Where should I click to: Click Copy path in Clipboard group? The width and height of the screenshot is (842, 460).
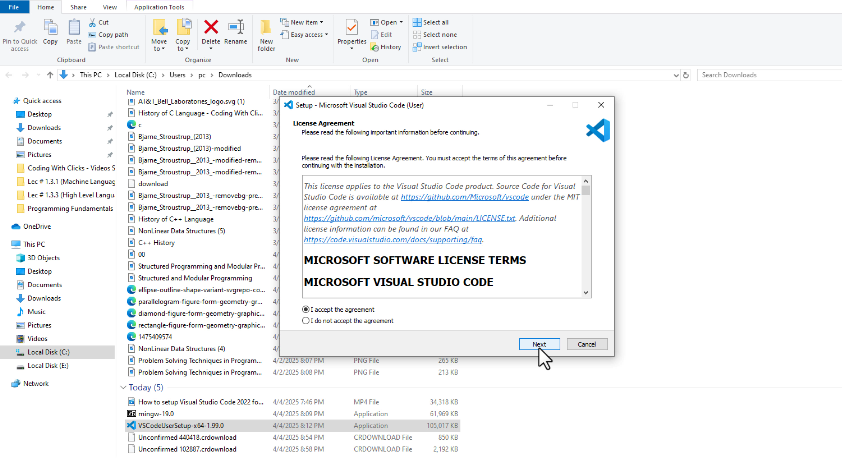(108, 35)
